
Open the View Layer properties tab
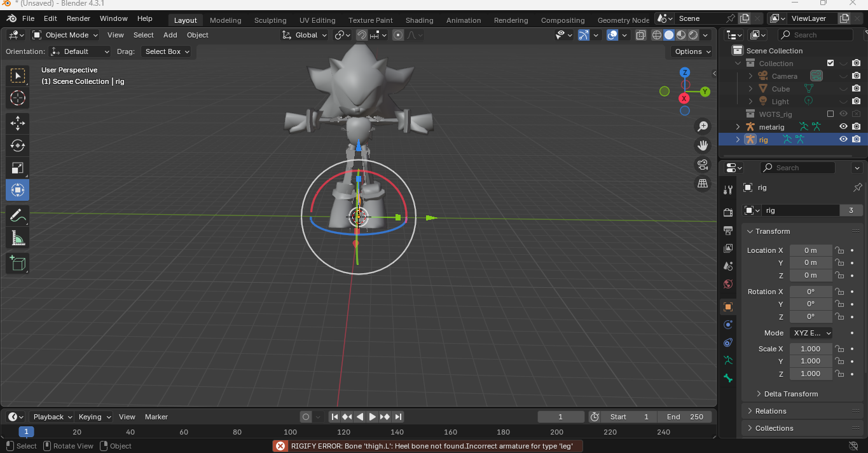click(728, 248)
